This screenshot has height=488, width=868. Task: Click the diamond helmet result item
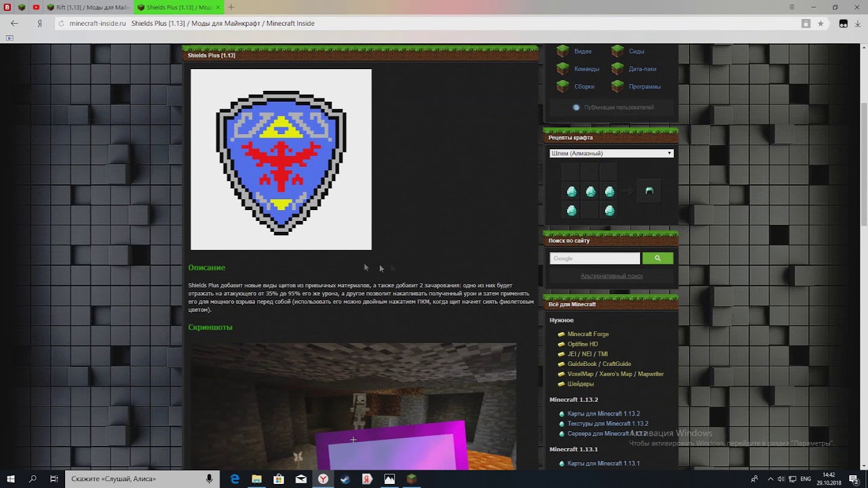click(x=649, y=191)
